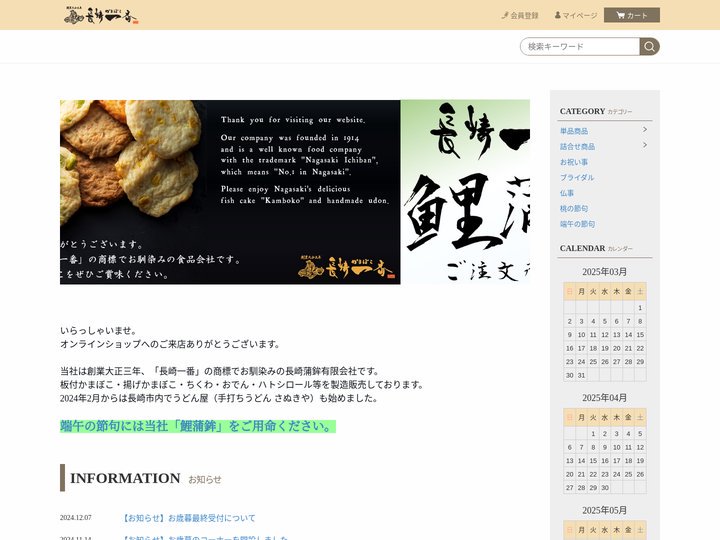Select the 単品商品 category
Image resolution: width=720 pixels, height=540 pixels.
click(x=574, y=131)
